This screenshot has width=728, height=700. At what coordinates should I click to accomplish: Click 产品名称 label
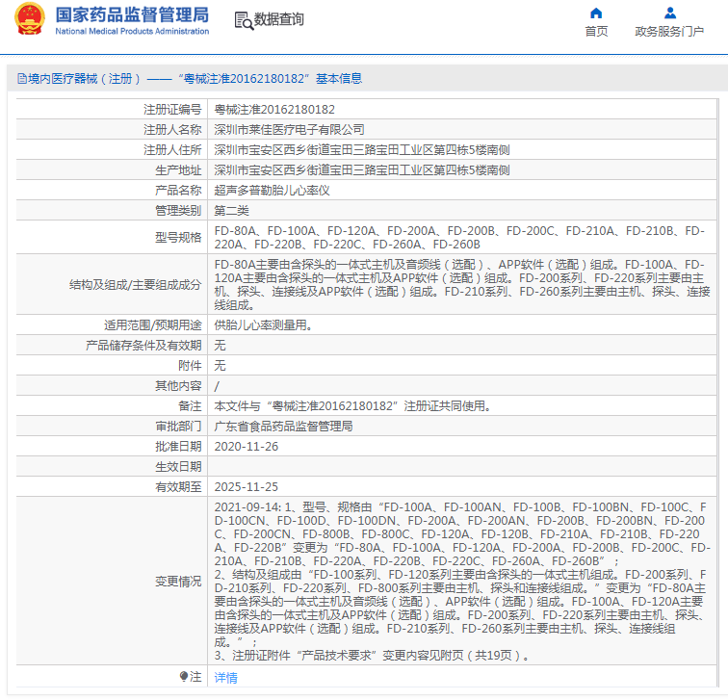pyautogui.click(x=178, y=191)
